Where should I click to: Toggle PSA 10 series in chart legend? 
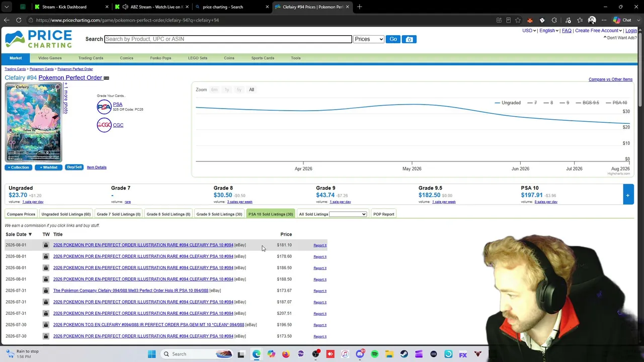coord(616,103)
